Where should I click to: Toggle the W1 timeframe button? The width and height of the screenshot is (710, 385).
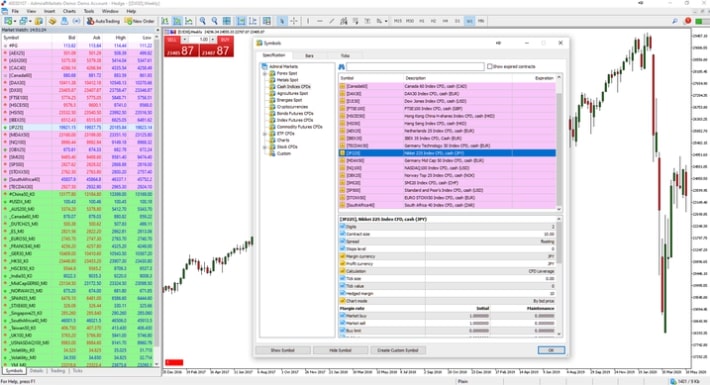click(470, 21)
